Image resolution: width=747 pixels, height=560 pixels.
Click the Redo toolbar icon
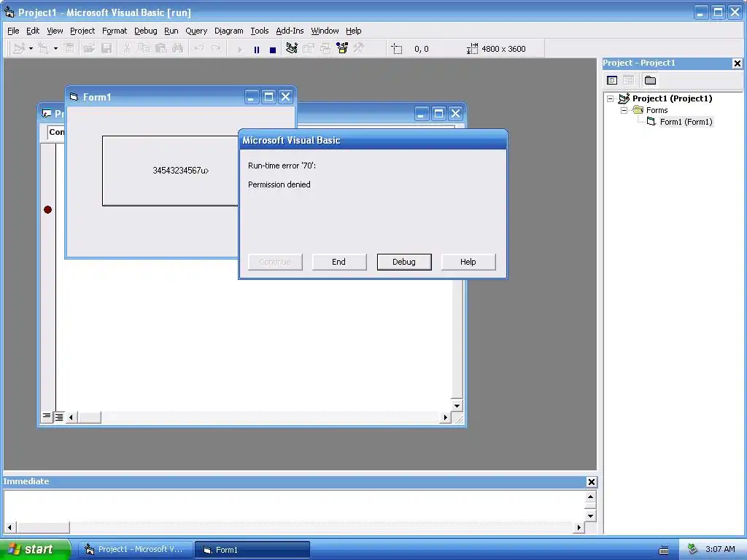(x=216, y=49)
